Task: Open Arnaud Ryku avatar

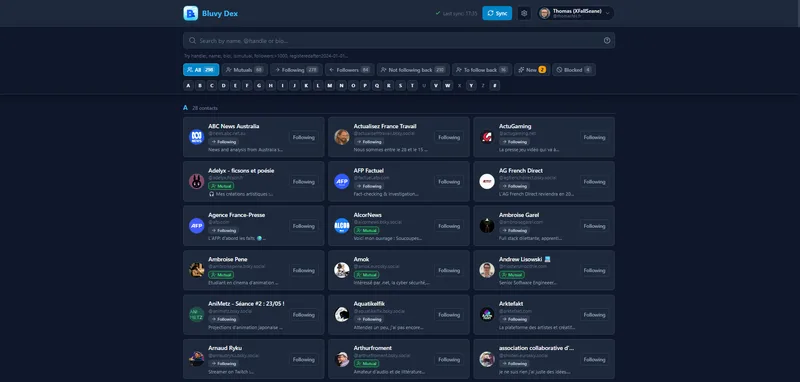Action: (196, 359)
